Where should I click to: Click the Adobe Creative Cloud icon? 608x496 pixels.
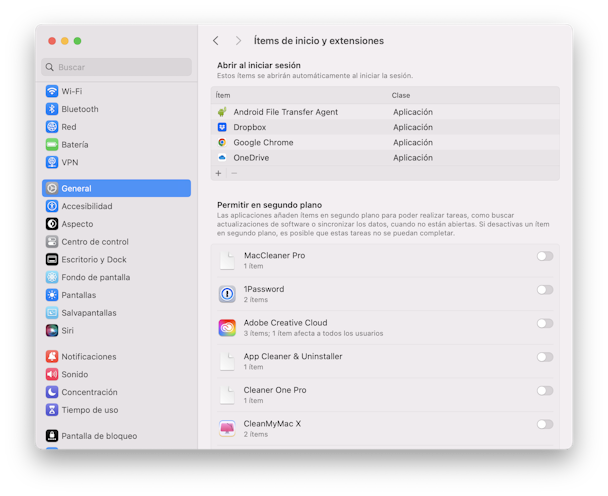click(227, 328)
